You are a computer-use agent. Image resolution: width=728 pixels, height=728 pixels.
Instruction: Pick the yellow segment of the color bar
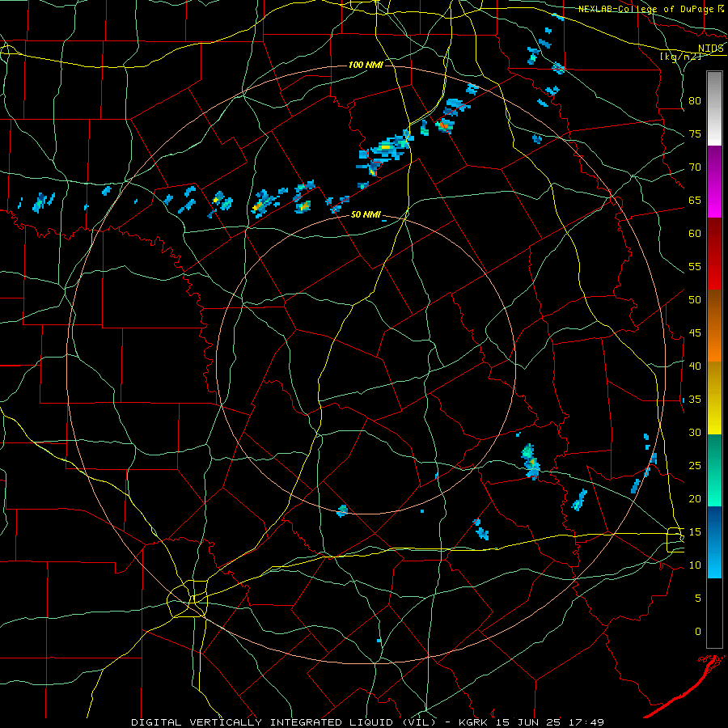tap(714, 398)
